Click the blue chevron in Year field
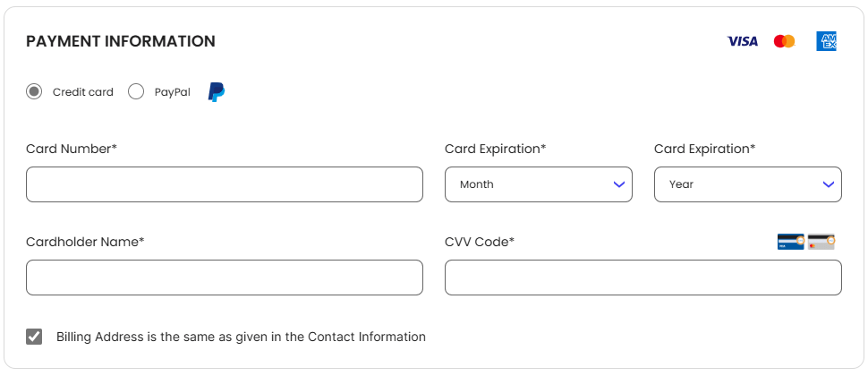 [x=828, y=184]
